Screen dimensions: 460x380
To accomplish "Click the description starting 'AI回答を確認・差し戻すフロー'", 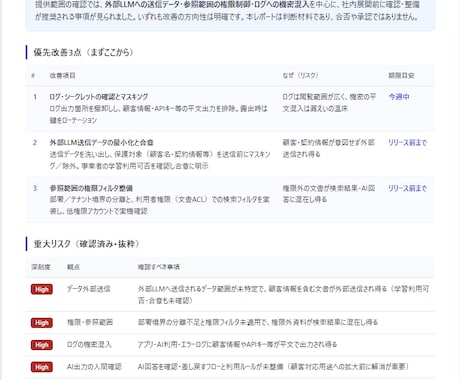I will tap(273, 367).
